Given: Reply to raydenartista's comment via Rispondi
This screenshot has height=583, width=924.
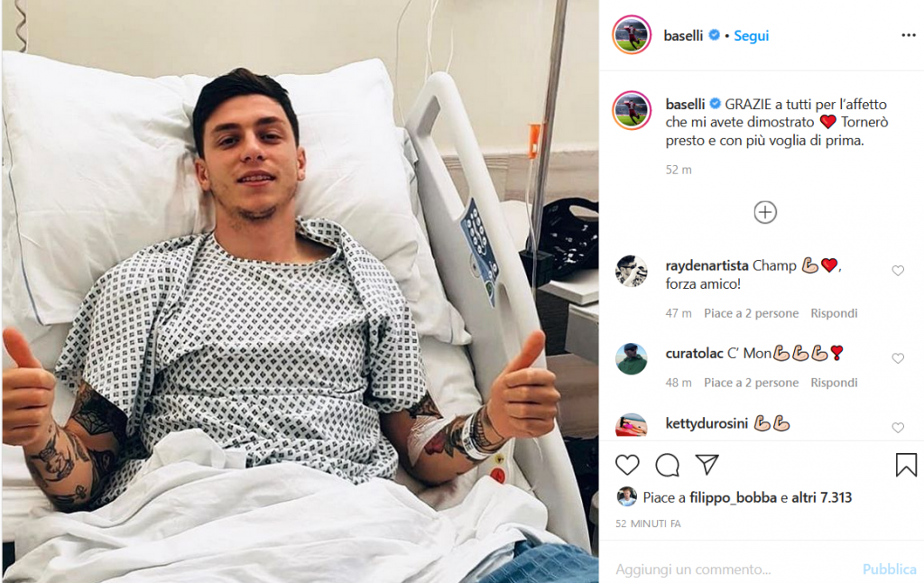Looking at the screenshot, I should pyautogui.click(x=834, y=313).
